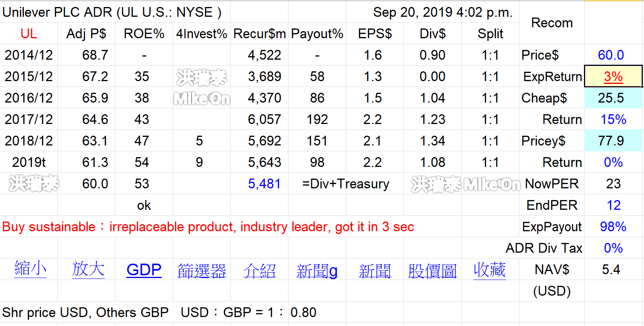Click the EPS$ value 1.6
The width and height of the screenshot is (644, 326).
373,55
